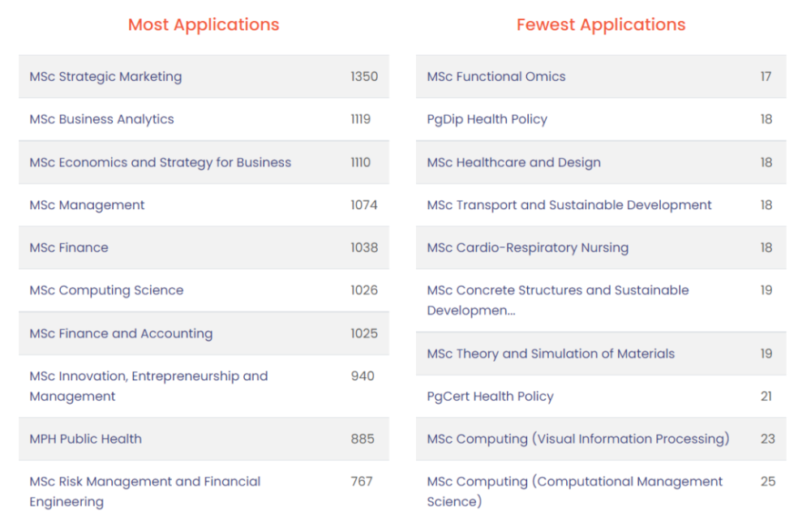Click MSc Innovation, Entrepreneurship and Management
This screenshot has width=811, height=532.
[x=204, y=386]
